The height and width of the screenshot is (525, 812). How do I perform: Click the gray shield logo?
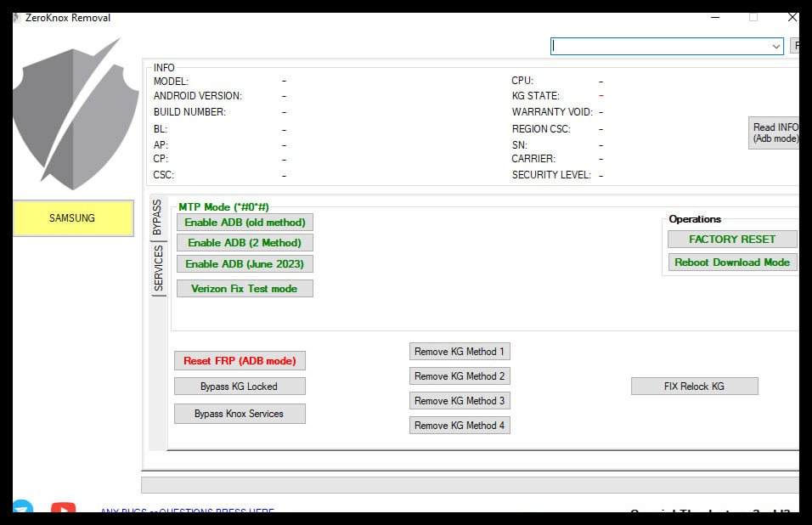(x=76, y=114)
